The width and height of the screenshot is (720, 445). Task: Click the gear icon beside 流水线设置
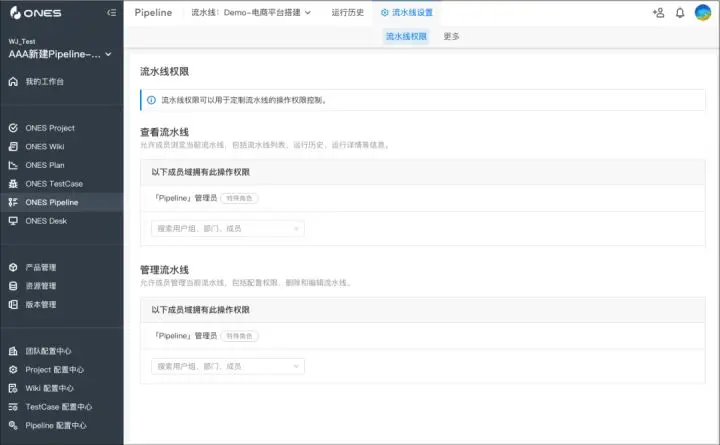click(x=385, y=12)
